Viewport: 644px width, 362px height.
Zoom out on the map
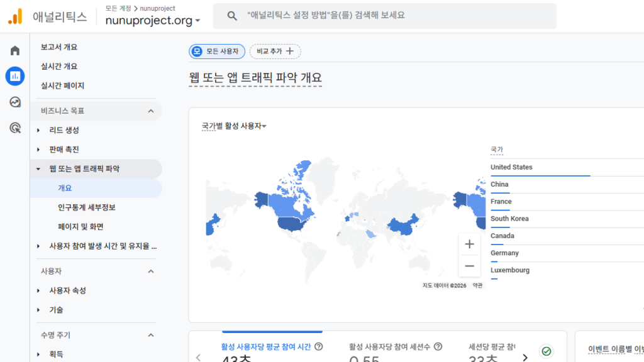[x=469, y=266]
